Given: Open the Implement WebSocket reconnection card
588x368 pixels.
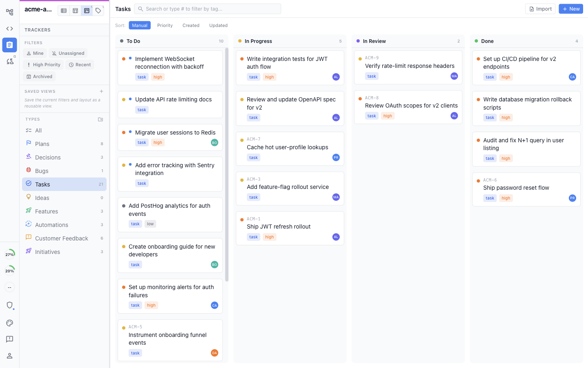Looking at the screenshot, I should [170, 68].
